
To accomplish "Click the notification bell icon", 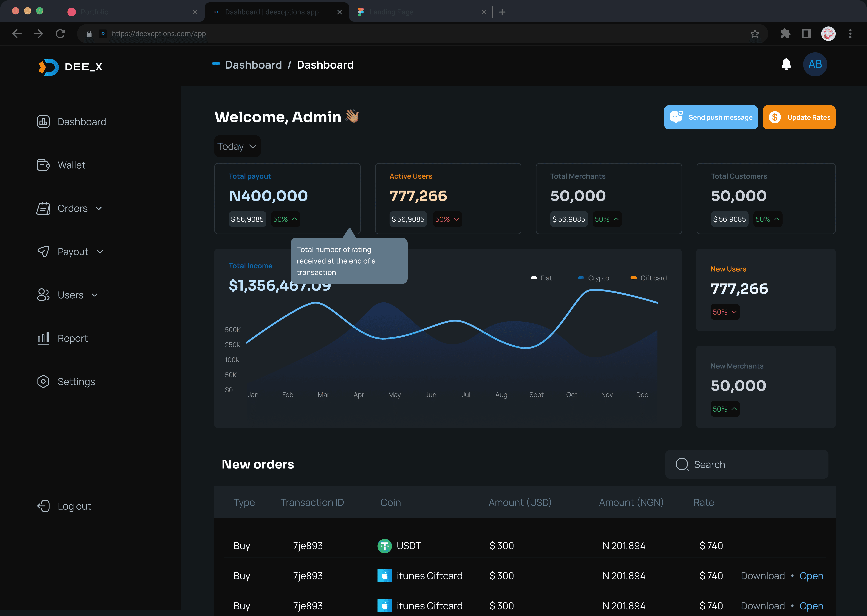I will click(786, 65).
